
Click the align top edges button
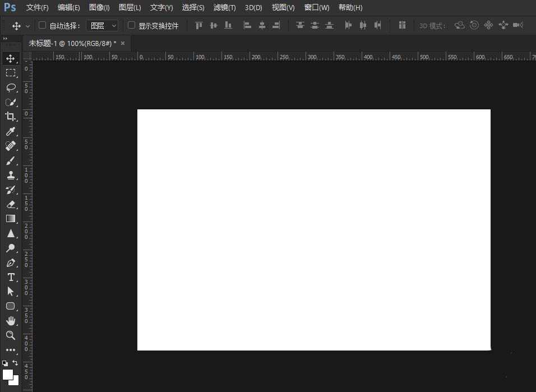click(x=198, y=25)
